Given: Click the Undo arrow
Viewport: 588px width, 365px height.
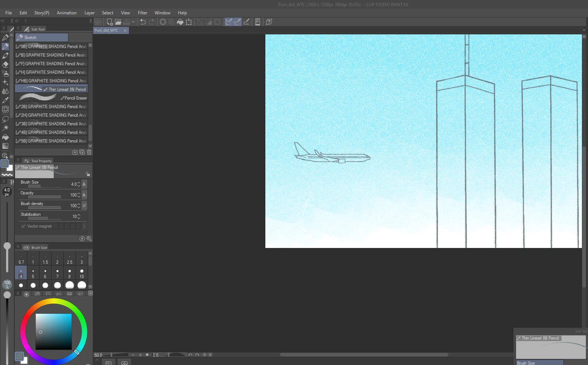Looking at the screenshot, I should [143, 22].
